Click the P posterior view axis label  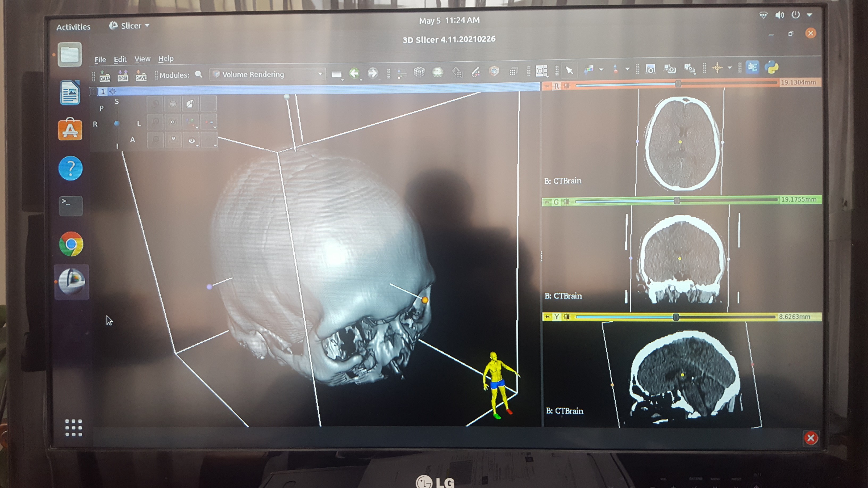point(101,108)
